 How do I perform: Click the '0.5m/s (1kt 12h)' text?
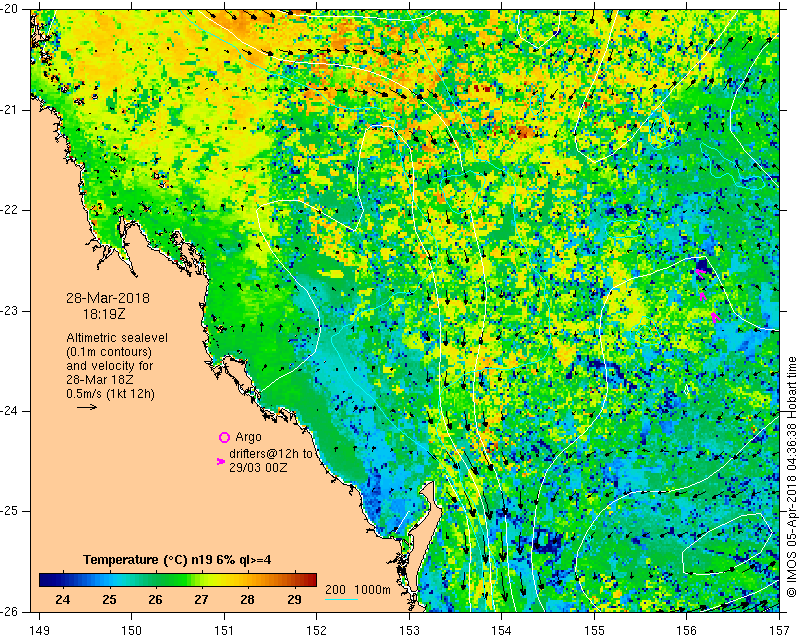point(110,394)
